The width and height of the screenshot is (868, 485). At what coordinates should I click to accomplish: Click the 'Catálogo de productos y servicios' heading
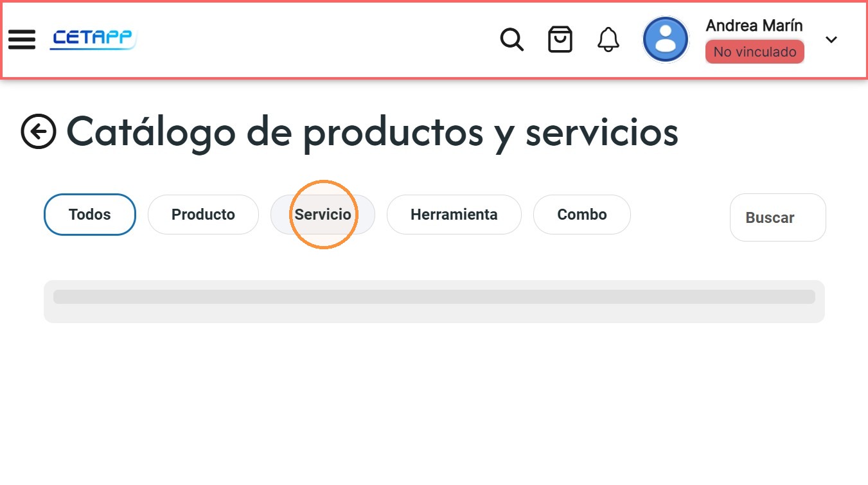[x=373, y=131]
